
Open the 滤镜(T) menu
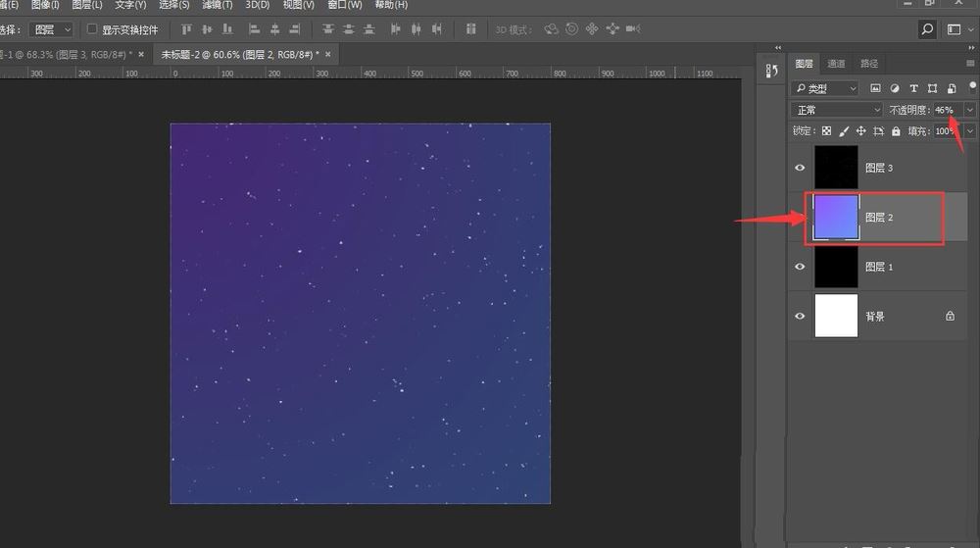217,5
